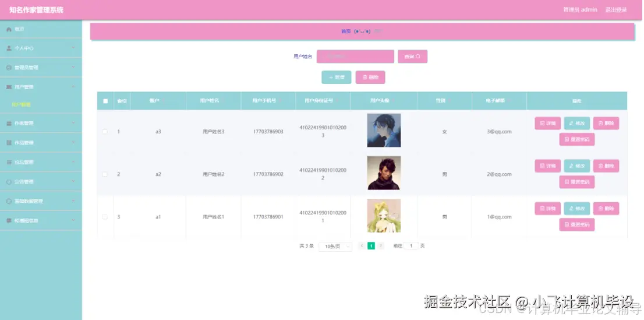Screen dimensions: 644x320
Task: Click the 用户姓名 search input field
Action: coord(355,57)
